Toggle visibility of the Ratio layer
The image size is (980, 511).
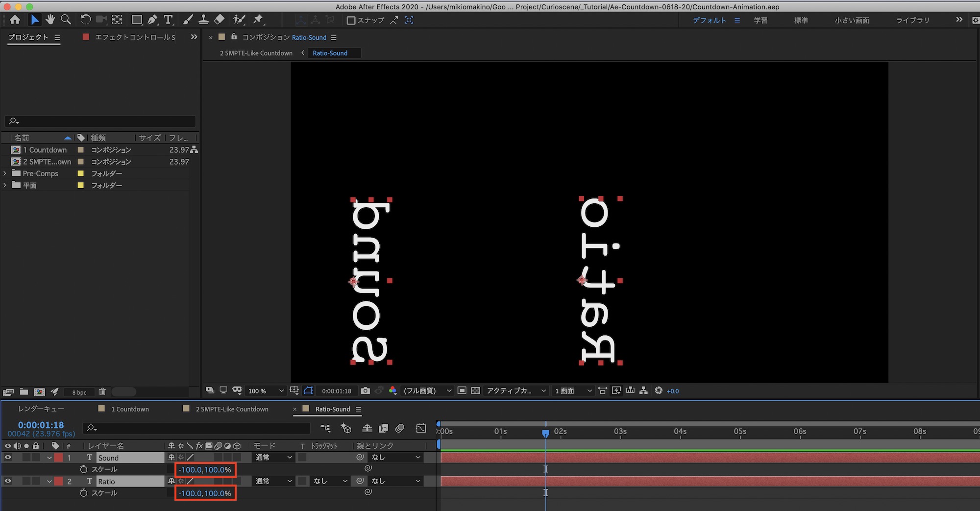pos(8,481)
